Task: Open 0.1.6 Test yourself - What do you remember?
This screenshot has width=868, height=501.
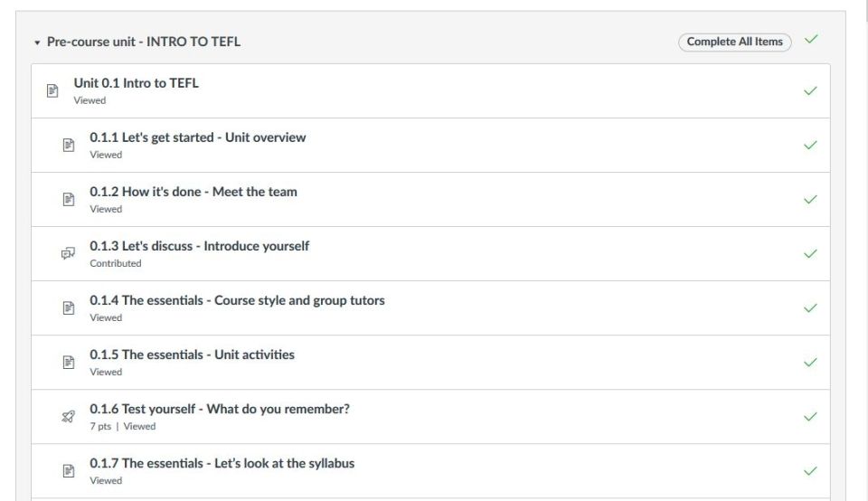Action: click(x=220, y=409)
